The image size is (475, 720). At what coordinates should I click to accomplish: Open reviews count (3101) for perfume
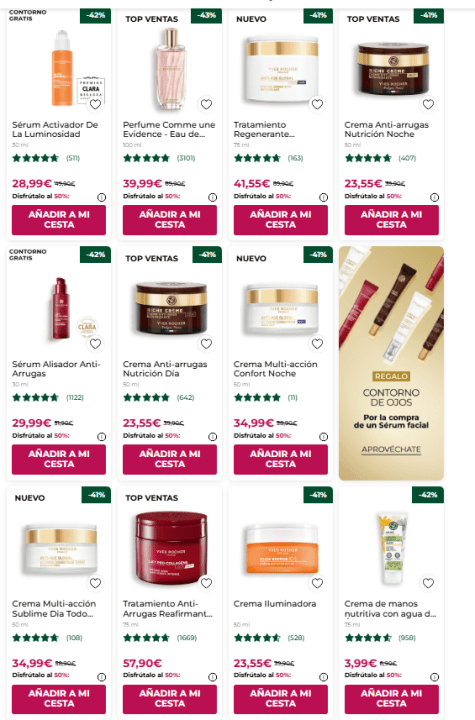186,158
